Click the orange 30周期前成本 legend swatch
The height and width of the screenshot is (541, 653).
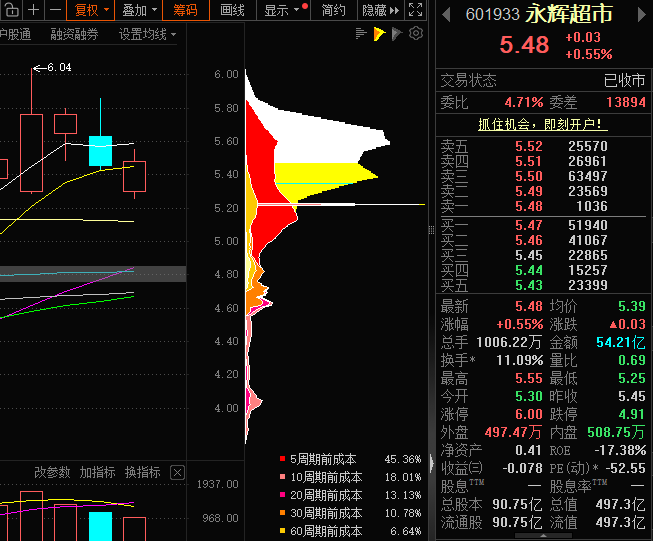(x=282, y=513)
